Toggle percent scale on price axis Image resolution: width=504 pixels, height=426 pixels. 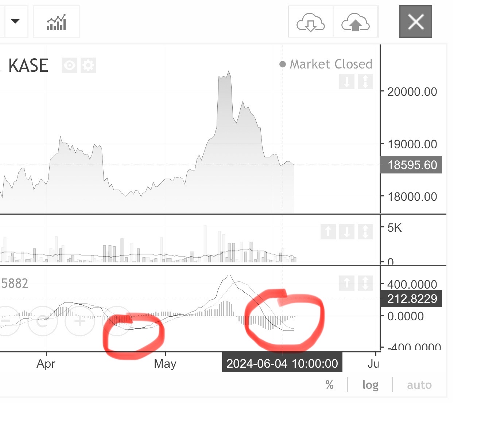tap(329, 385)
